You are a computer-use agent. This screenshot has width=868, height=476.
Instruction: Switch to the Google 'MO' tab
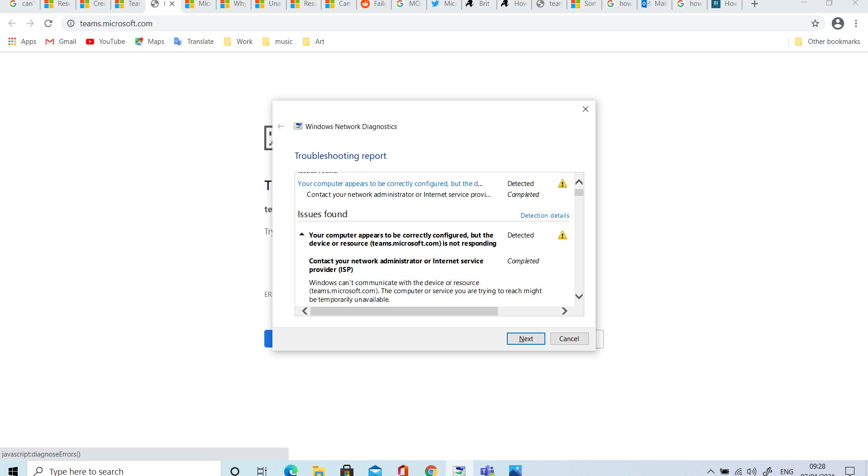pos(409,4)
